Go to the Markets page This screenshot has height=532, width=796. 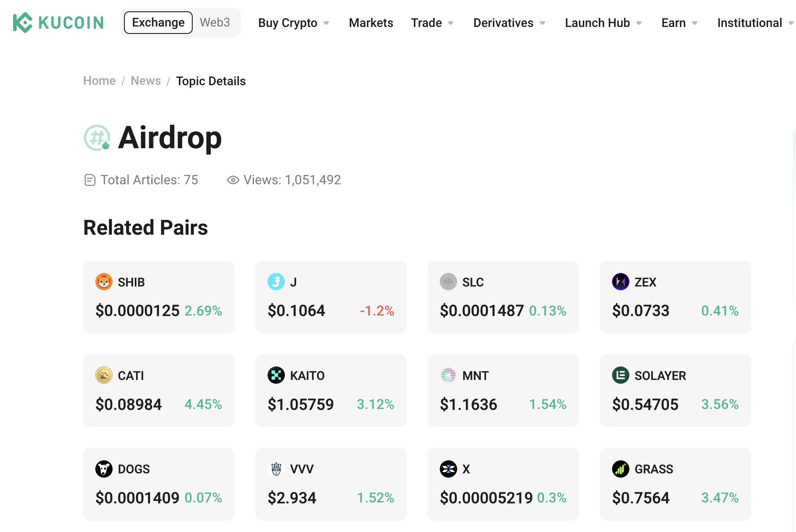(x=371, y=23)
